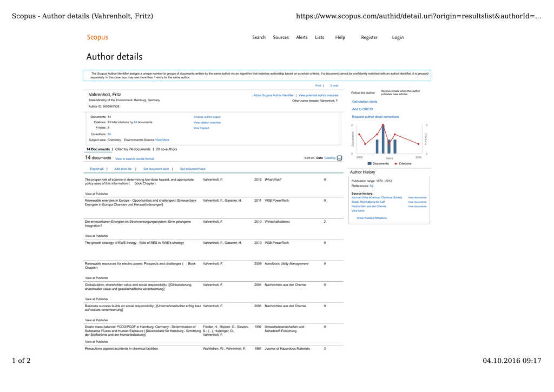Switch to Cited by 74 documents tab

[x=132, y=149]
